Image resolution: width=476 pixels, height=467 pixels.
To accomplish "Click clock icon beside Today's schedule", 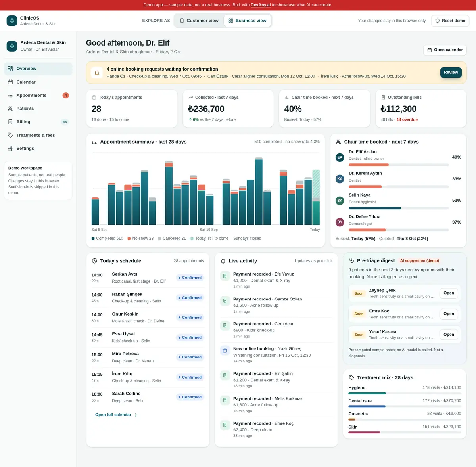I will (94, 261).
